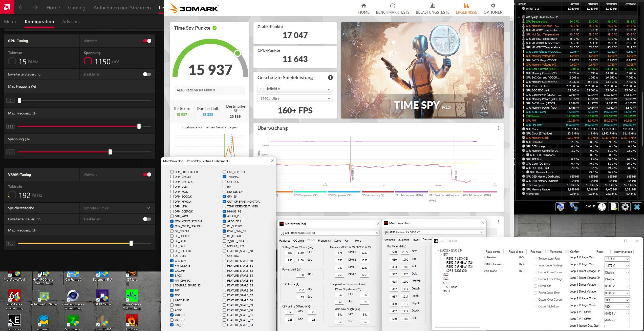Image resolution: width=644 pixels, height=331 pixels.
Task: Select Curve tab in left MorePowerTool
Action: click(338, 241)
